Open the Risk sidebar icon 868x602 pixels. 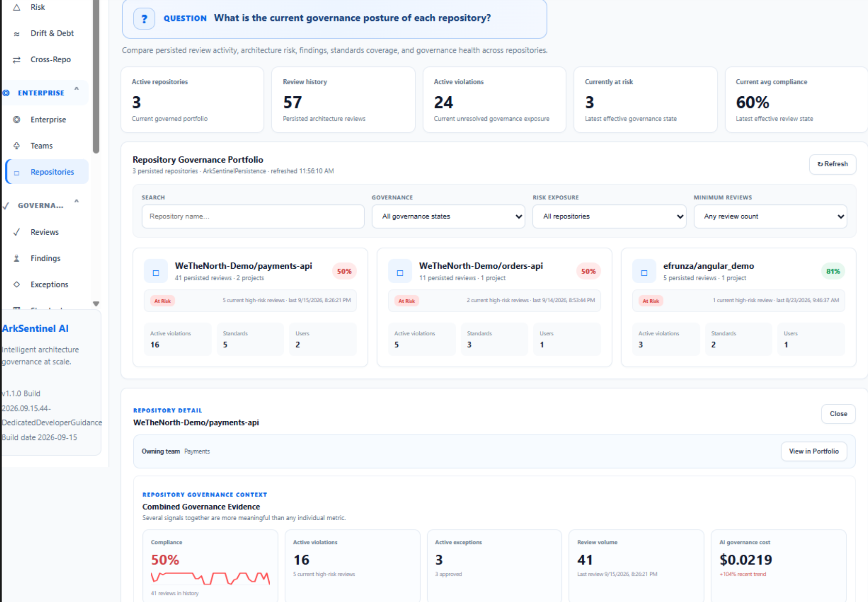point(17,7)
